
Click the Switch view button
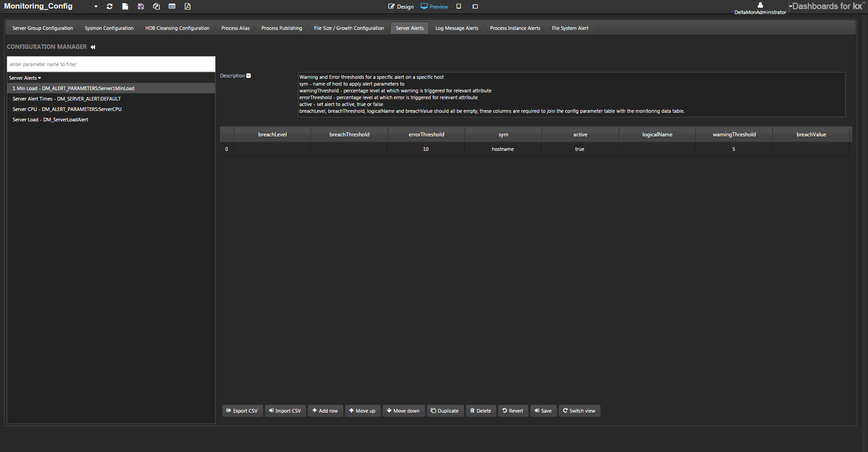coord(580,411)
